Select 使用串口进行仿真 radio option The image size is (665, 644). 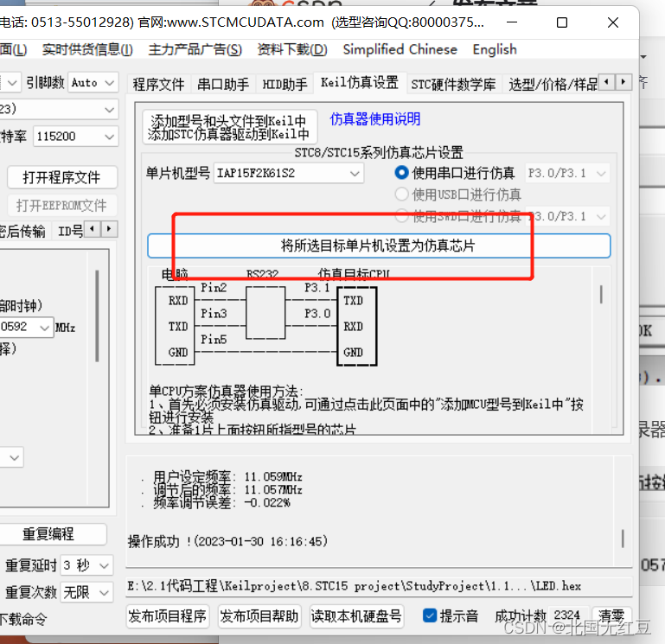[401, 173]
